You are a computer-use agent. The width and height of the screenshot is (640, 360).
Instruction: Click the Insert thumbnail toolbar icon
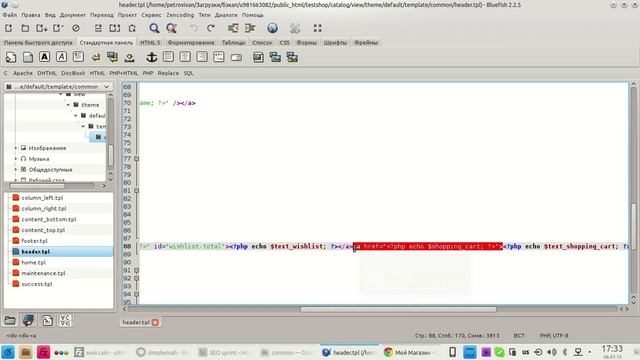275,57
